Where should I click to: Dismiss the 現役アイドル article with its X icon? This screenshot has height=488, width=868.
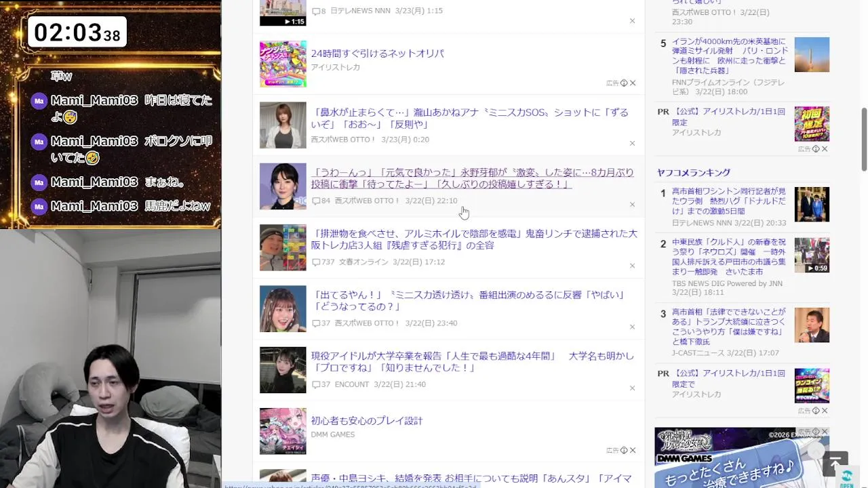632,388
